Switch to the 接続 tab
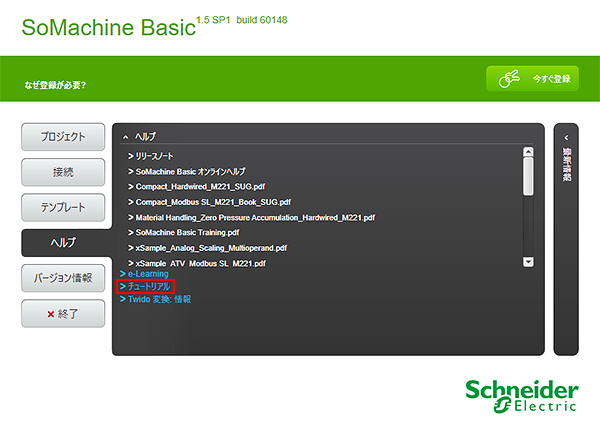The image size is (600, 435). click(x=63, y=172)
